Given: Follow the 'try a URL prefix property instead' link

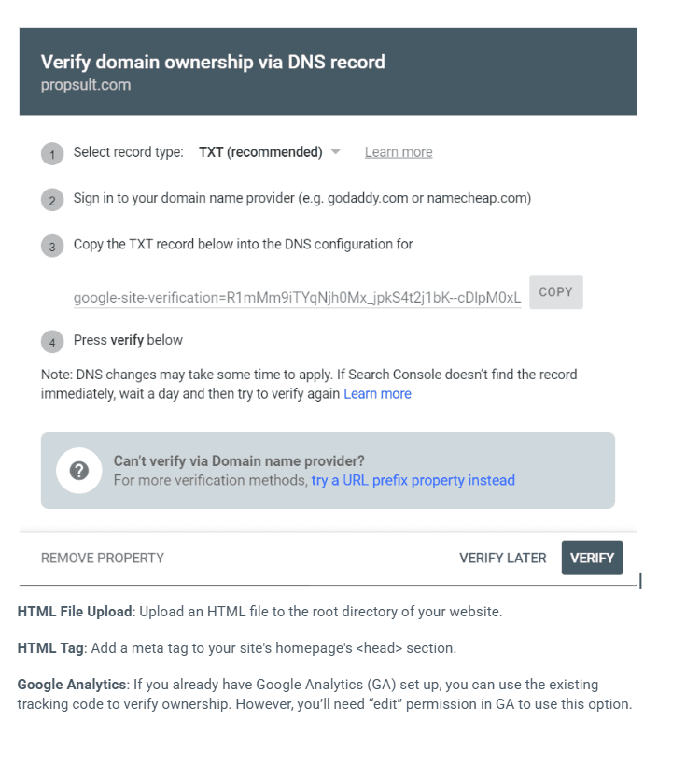Looking at the screenshot, I should 413,480.
